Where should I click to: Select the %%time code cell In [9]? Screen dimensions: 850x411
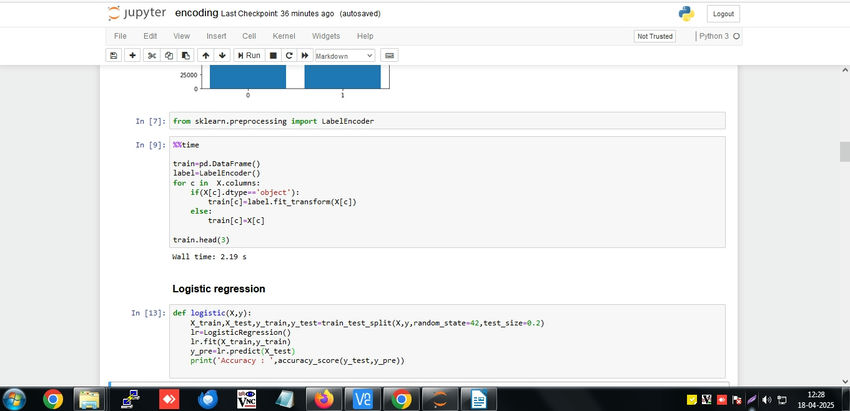[447, 192]
